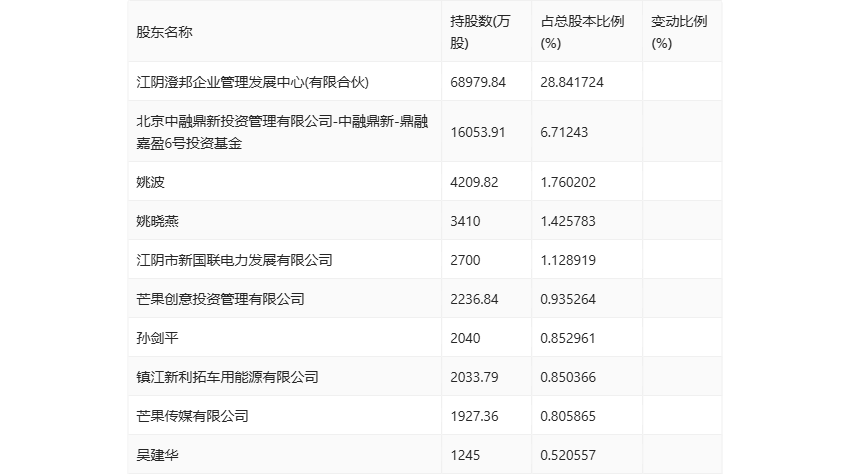The width and height of the screenshot is (850, 474).
Task: Select the percentage 0.852961
Action: 568,338
